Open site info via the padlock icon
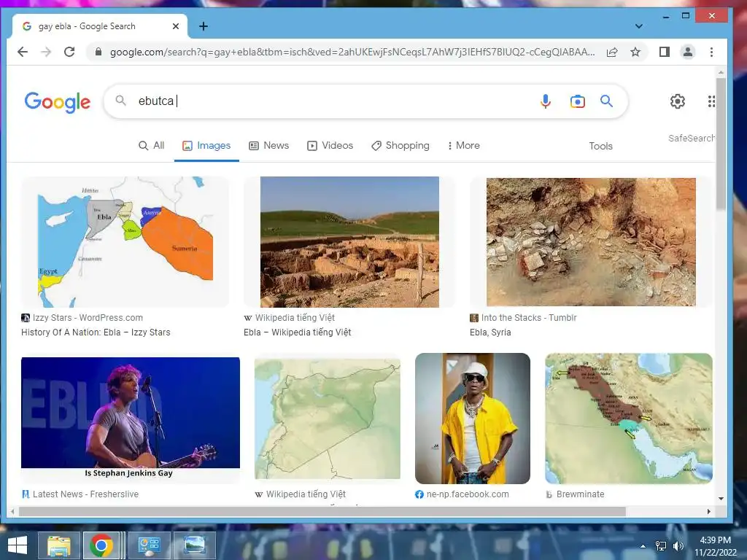The width and height of the screenshot is (747, 560). pos(98,52)
